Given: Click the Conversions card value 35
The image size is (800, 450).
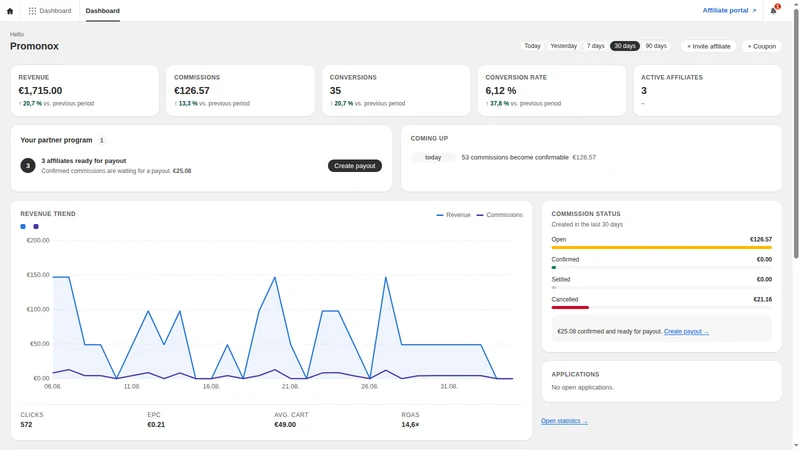Looking at the screenshot, I should pos(335,91).
